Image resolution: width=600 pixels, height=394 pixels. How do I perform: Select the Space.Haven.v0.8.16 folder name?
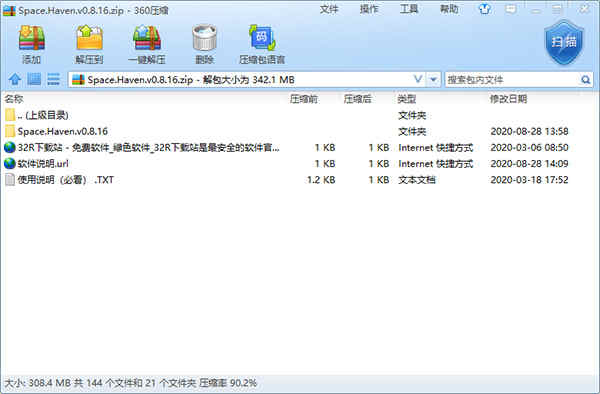63,132
